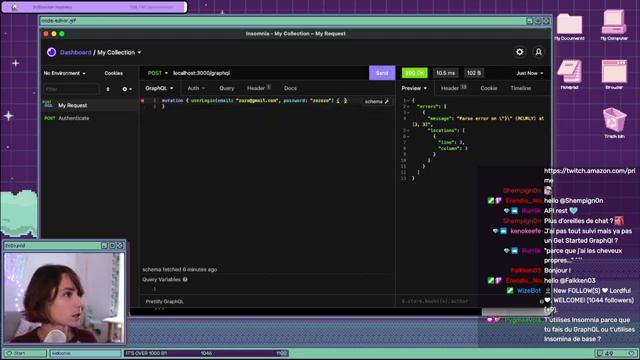Switch to the response Cookie tab
Image resolution: width=640 pixels, height=360 pixels.
point(489,88)
